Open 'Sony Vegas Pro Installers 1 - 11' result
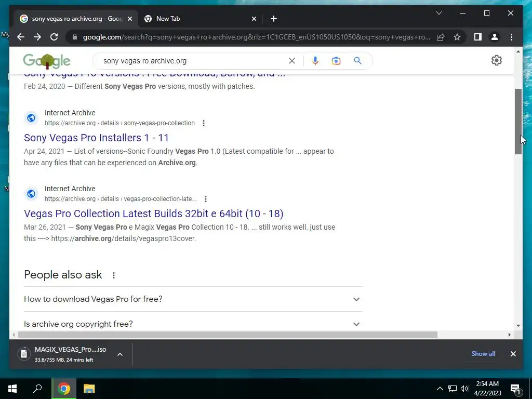532x399 pixels. click(96, 138)
